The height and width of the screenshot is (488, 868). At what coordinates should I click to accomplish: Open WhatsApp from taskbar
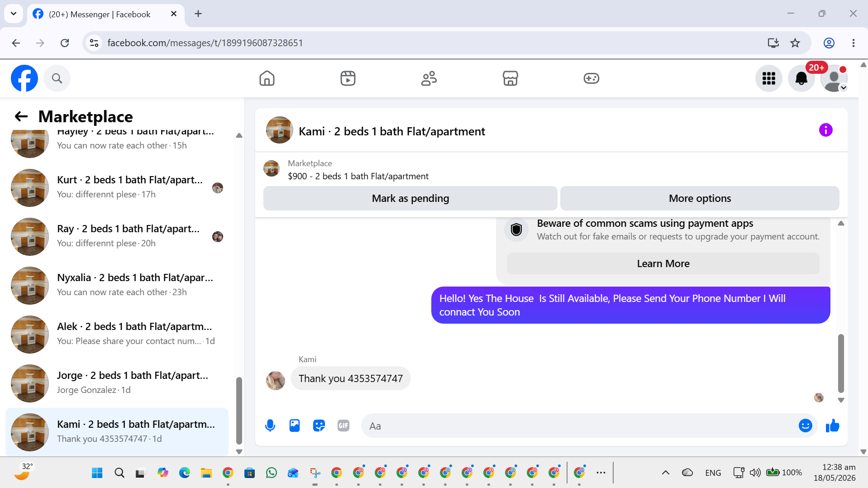tap(272, 473)
